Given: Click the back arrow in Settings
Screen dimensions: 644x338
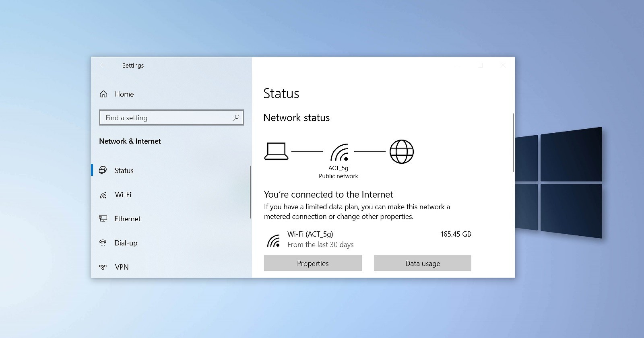Looking at the screenshot, I should coord(103,65).
